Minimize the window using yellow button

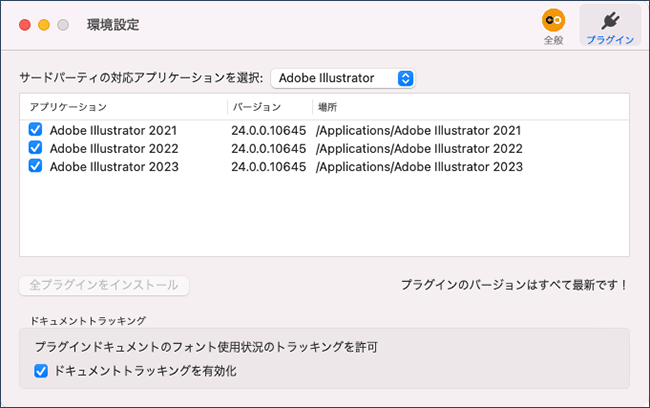[44, 25]
